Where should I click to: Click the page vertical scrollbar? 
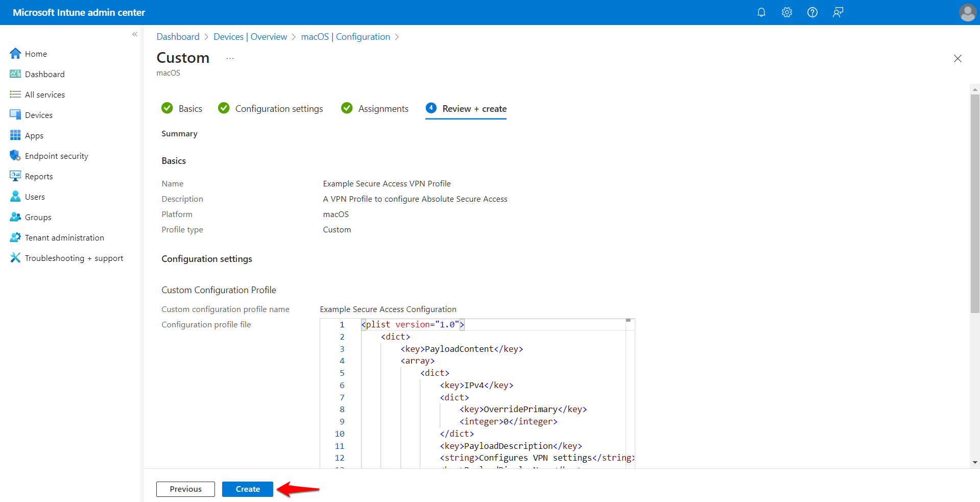(975, 203)
